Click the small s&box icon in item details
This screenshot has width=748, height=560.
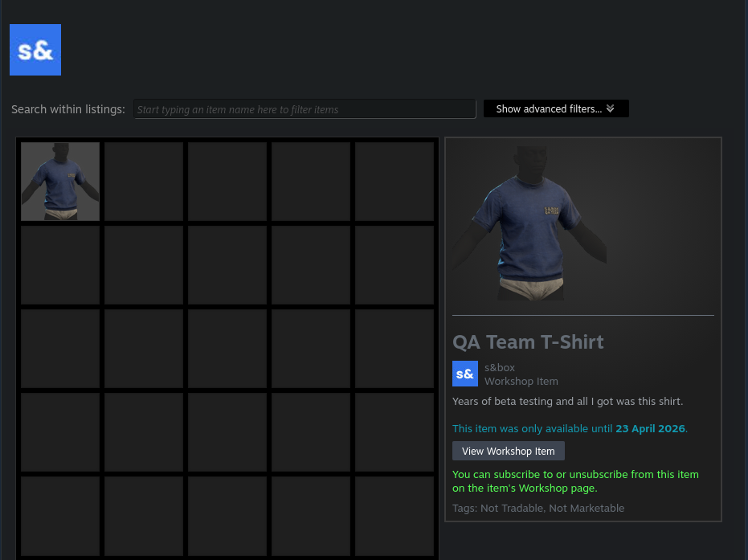pyautogui.click(x=465, y=374)
